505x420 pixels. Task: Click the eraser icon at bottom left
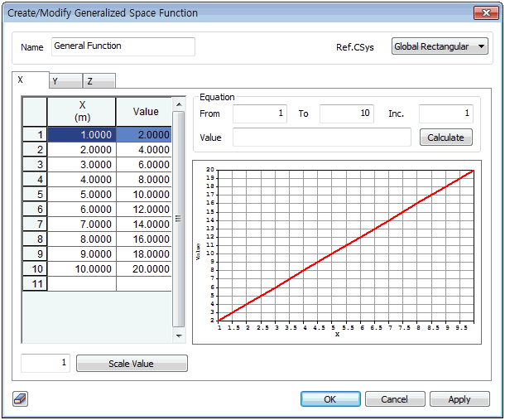[x=21, y=399]
